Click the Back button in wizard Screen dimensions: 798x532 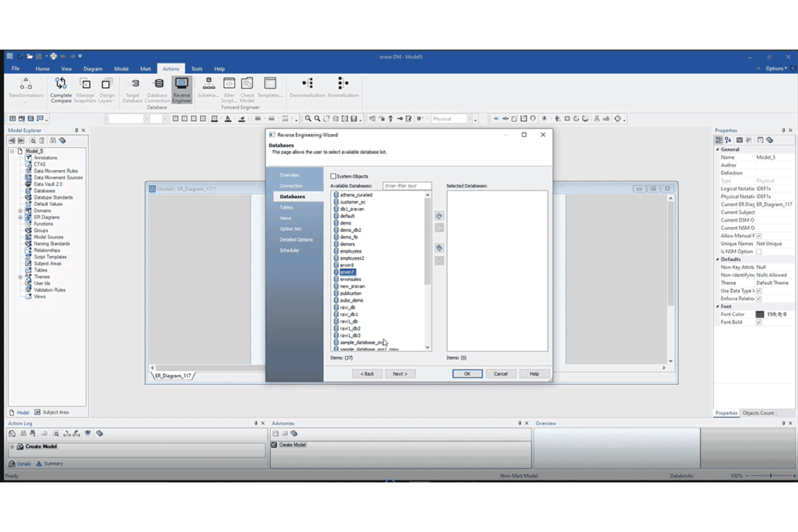[x=367, y=374]
